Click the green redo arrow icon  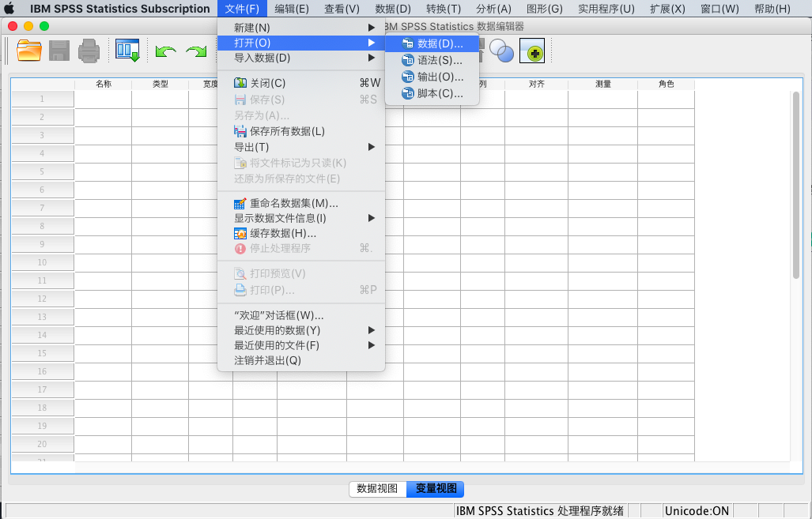196,52
